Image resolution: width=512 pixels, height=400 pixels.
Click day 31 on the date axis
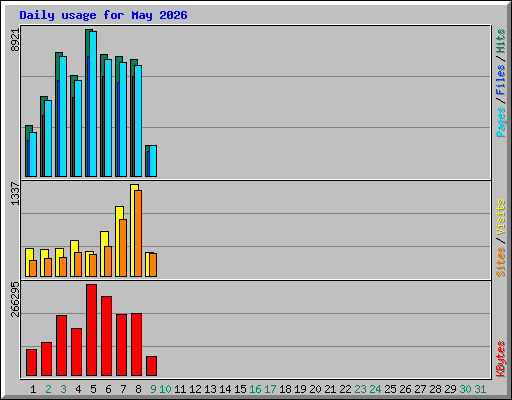tap(480, 389)
